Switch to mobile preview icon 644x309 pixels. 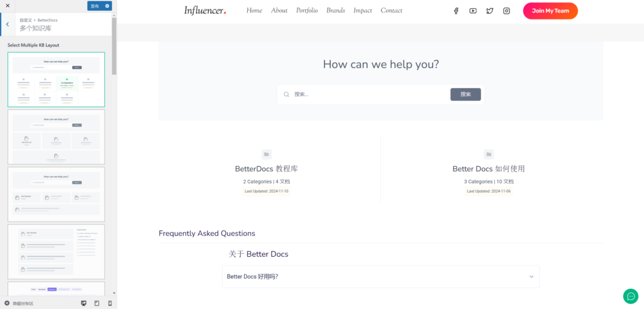pyautogui.click(x=109, y=303)
